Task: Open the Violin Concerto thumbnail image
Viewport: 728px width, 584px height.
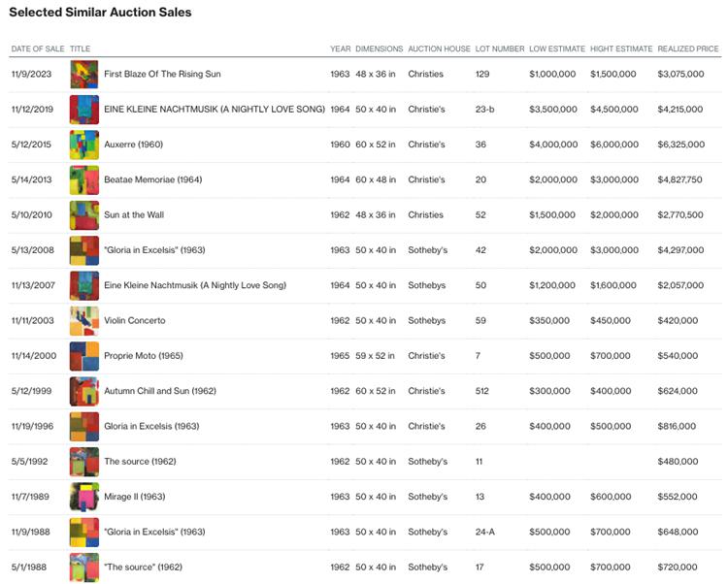Action: coord(84,320)
